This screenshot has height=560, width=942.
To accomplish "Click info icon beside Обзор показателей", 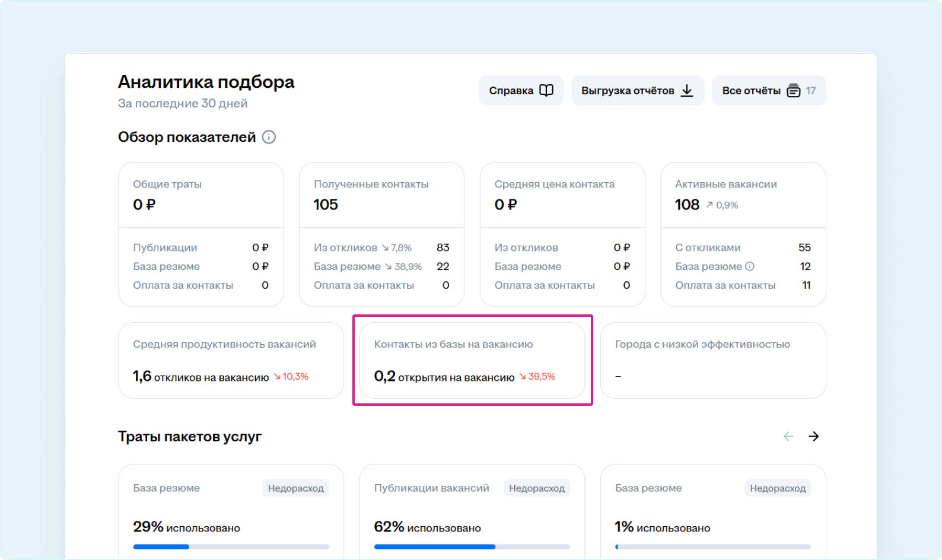I will pos(269,137).
